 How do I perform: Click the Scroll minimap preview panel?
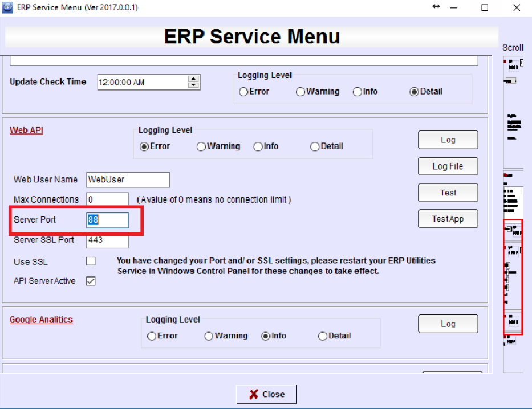point(513,214)
